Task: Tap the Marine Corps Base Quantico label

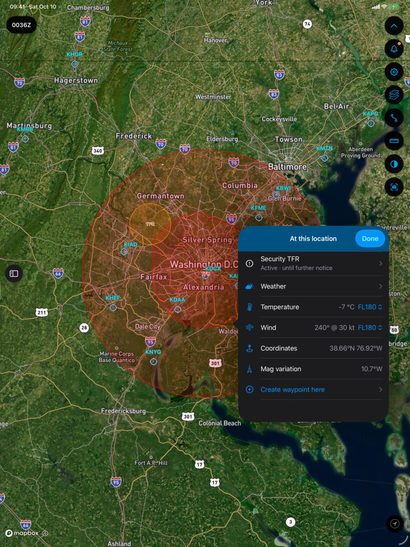Action: click(x=116, y=357)
